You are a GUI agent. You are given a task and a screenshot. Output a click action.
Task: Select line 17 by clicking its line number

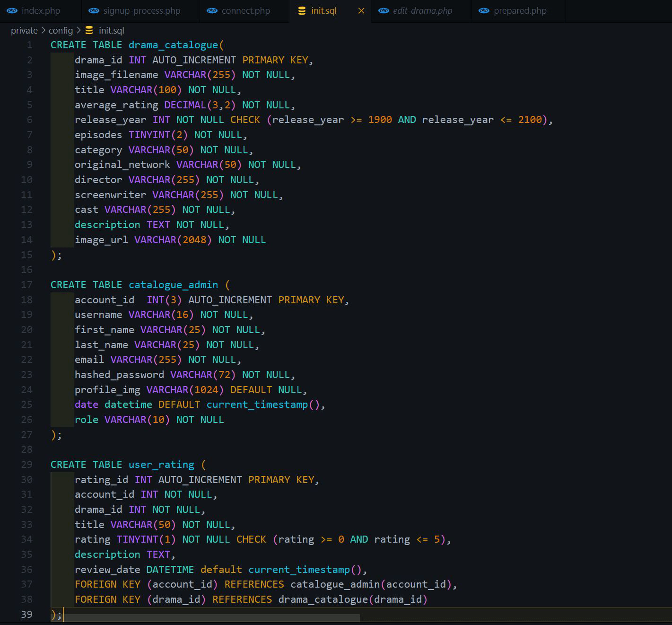click(x=26, y=285)
